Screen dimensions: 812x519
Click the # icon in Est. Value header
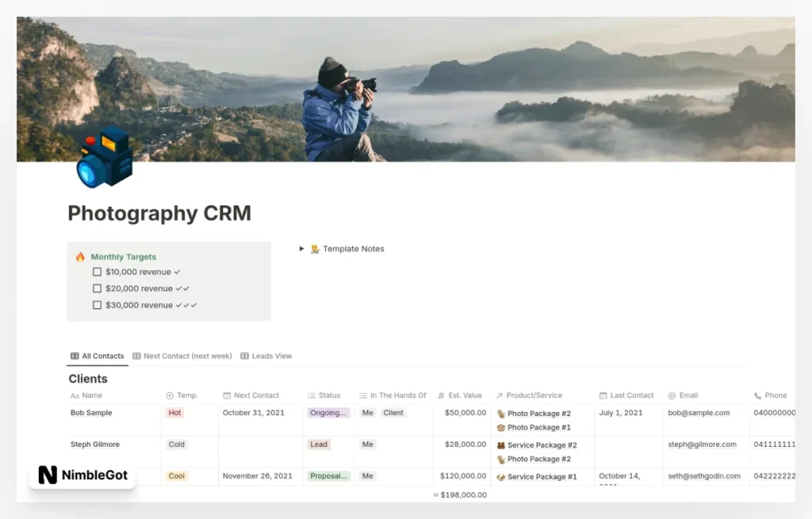[x=439, y=395]
